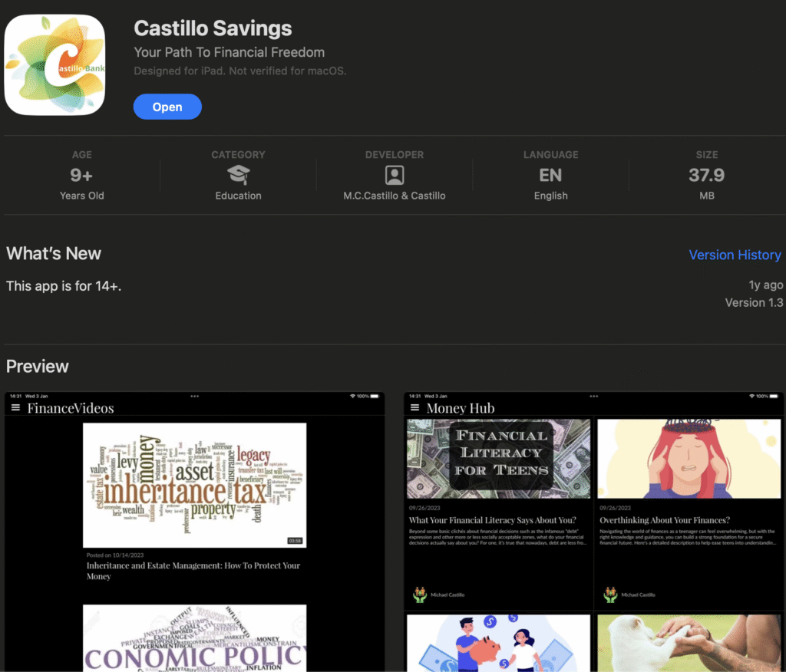Open the piggy bank couple illustration
Image resolution: width=786 pixels, height=672 pixels.
pos(498,643)
